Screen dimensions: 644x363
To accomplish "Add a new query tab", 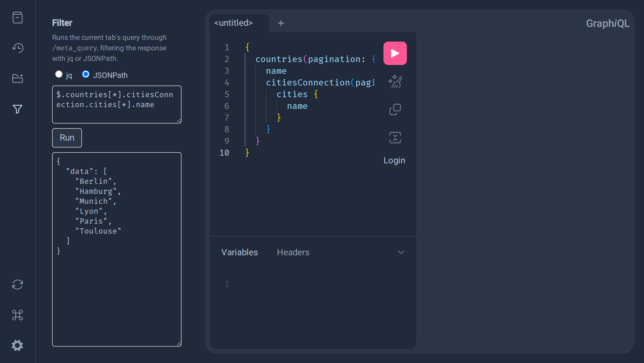I will point(281,23).
